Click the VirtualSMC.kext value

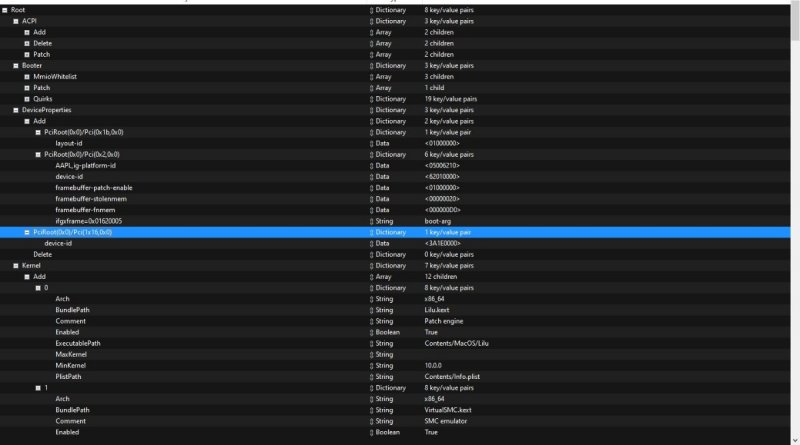tap(448, 410)
